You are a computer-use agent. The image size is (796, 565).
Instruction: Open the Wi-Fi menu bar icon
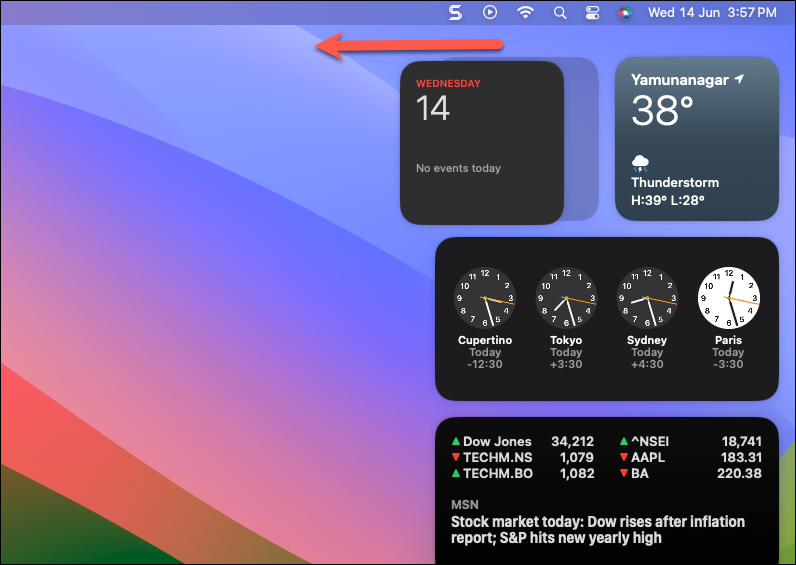pyautogui.click(x=525, y=12)
